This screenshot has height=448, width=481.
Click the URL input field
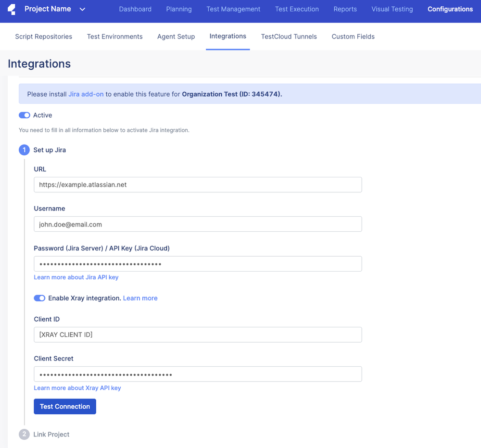point(197,185)
